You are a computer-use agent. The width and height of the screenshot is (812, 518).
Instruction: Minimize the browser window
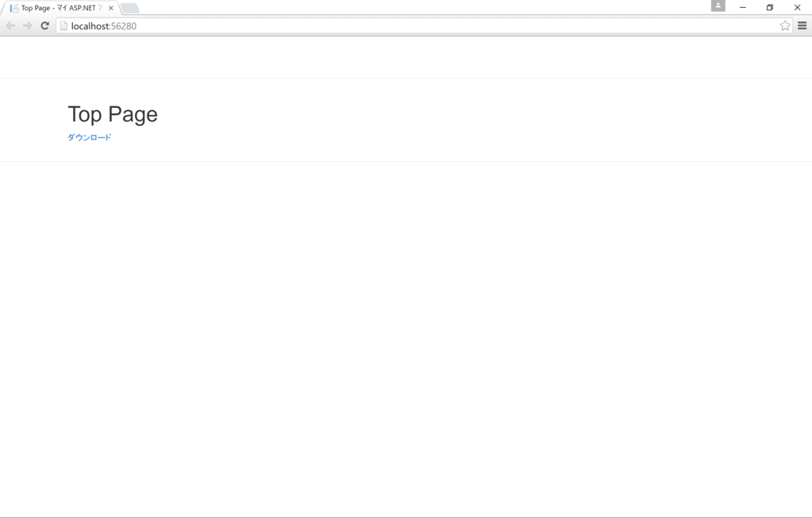743,7
